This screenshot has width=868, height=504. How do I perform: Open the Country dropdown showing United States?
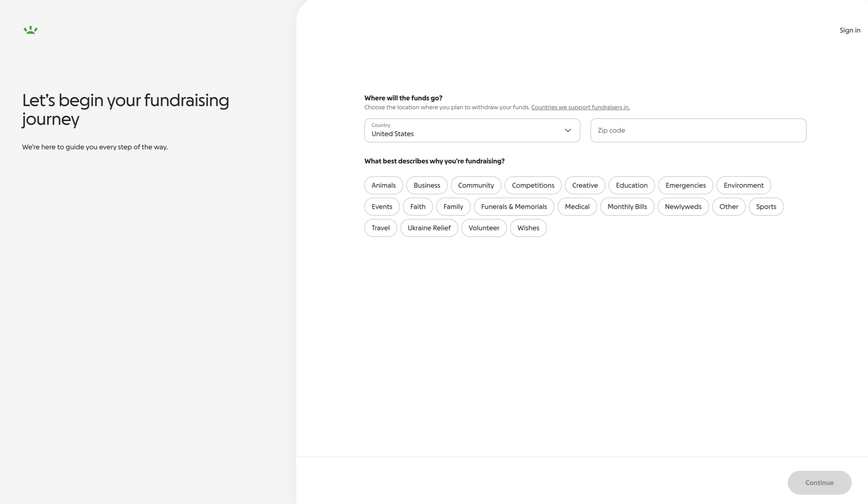point(472,130)
